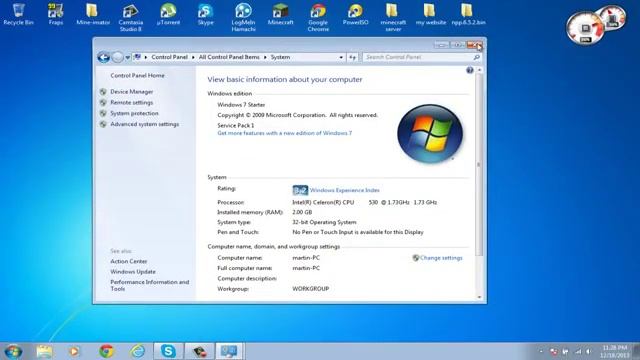This screenshot has height=360, width=640.
Task: Open Performance Information and Tools link
Action: pos(149,285)
